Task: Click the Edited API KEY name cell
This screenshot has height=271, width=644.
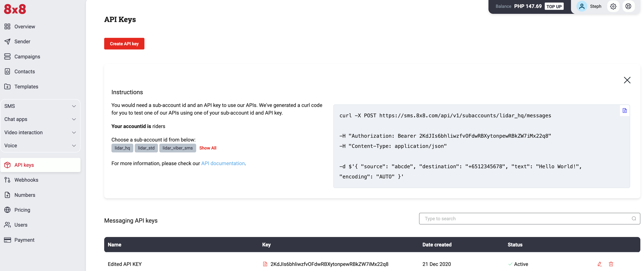Action: [125, 264]
